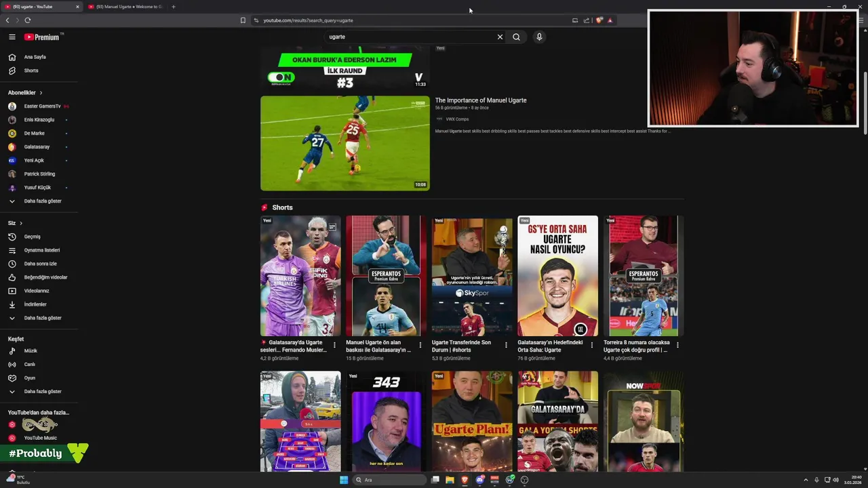The image size is (868, 488).
Task: Open VWX Comps channel link
Action: point(457,119)
